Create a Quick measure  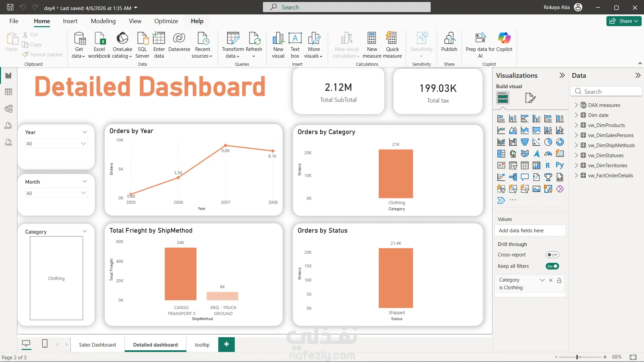pos(392,45)
